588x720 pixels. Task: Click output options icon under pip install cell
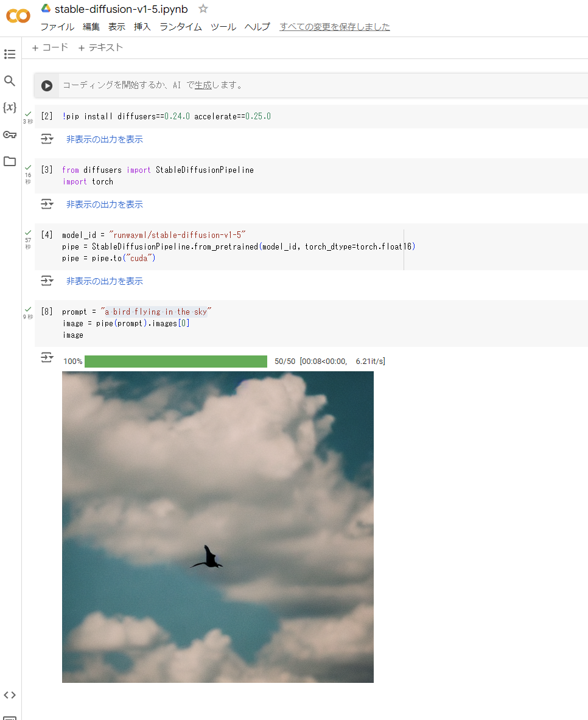47,139
